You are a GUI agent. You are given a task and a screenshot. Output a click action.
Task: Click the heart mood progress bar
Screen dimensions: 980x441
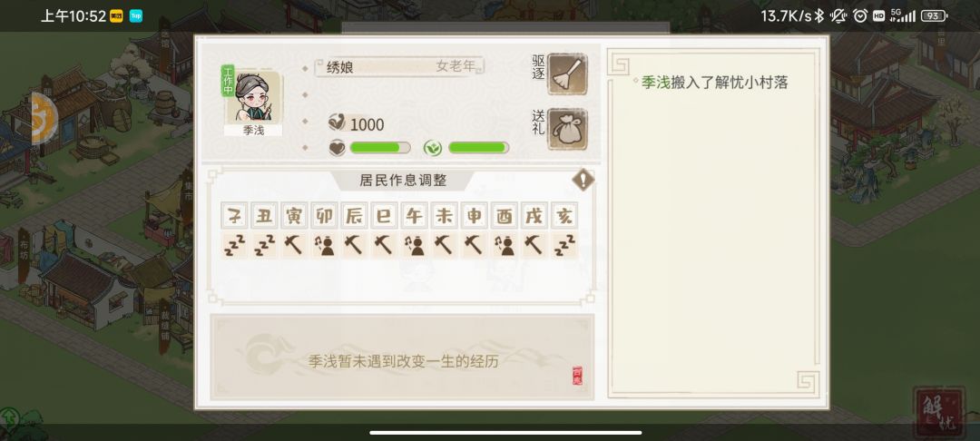[x=380, y=147]
